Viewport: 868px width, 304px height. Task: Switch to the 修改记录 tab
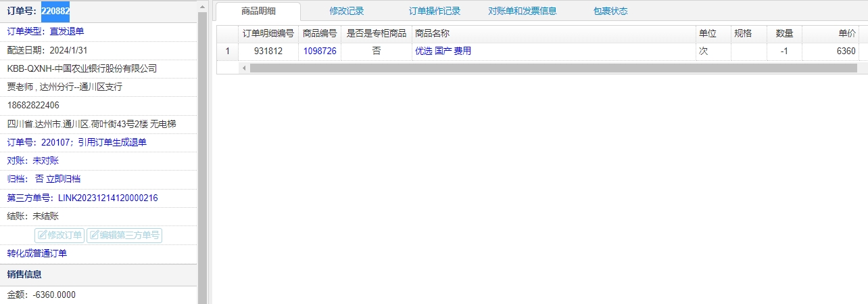(347, 11)
